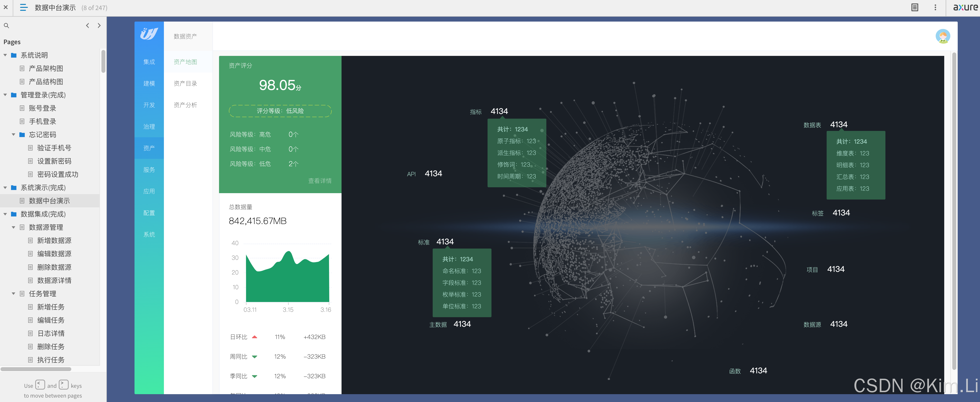Open the 编辑数据源 page
This screenshot has height=402, width=980.
pyautogui.click(x=54, y=253)
